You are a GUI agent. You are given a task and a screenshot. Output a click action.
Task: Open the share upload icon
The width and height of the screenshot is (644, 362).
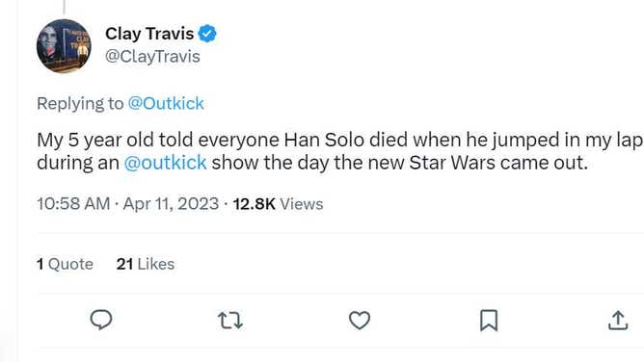coord(618,321)
